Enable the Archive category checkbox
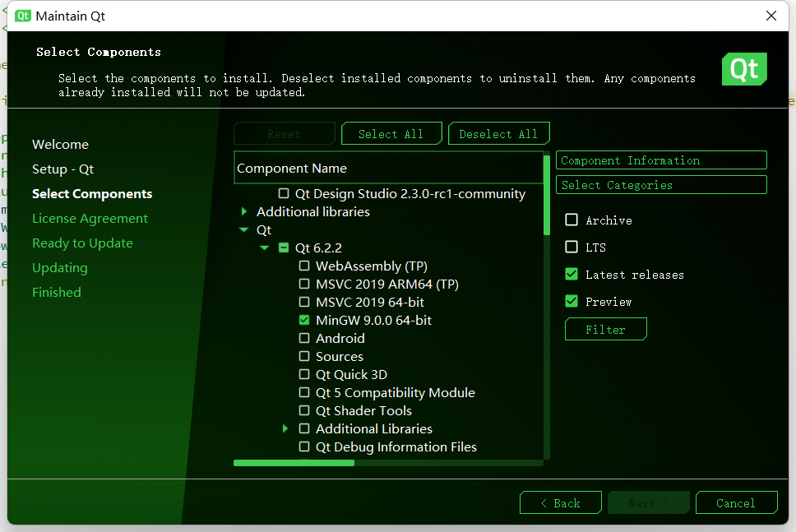The image size is (796, 532). coord(572,220)
